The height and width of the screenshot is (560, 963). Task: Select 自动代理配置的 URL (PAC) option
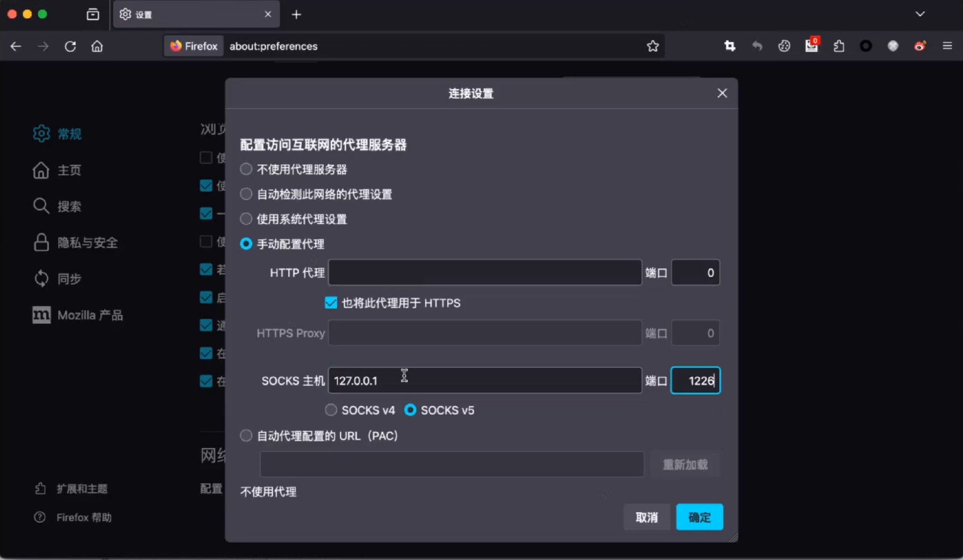246,436
